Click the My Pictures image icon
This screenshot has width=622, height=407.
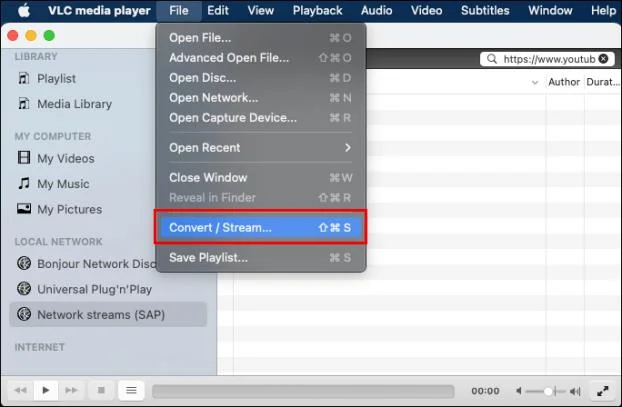[x=24, y=208]
